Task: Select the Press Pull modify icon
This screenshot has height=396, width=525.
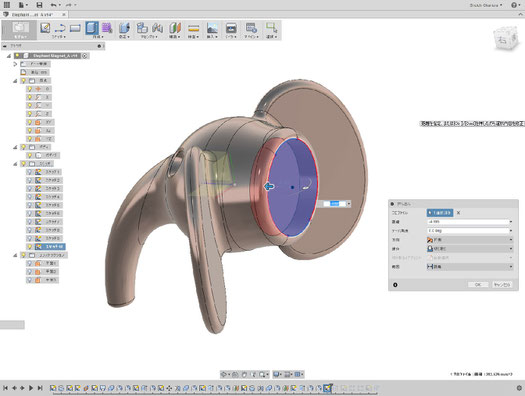Action: click(124, 28)
